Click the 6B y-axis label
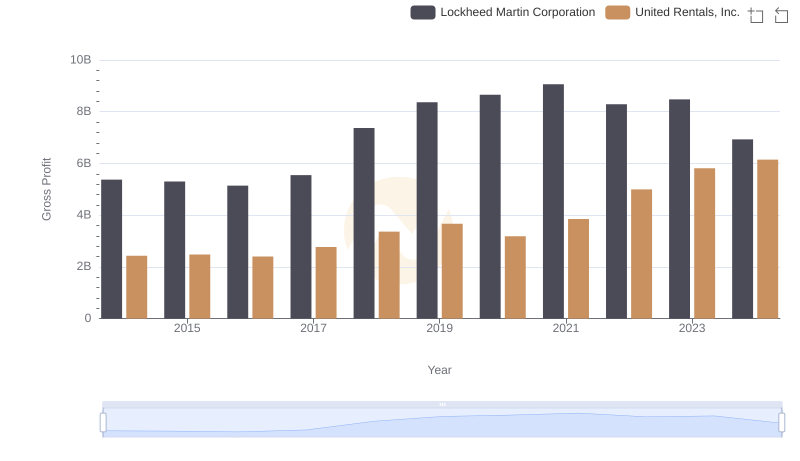Viewport: 800px width, 461px height. pos(84,163)
